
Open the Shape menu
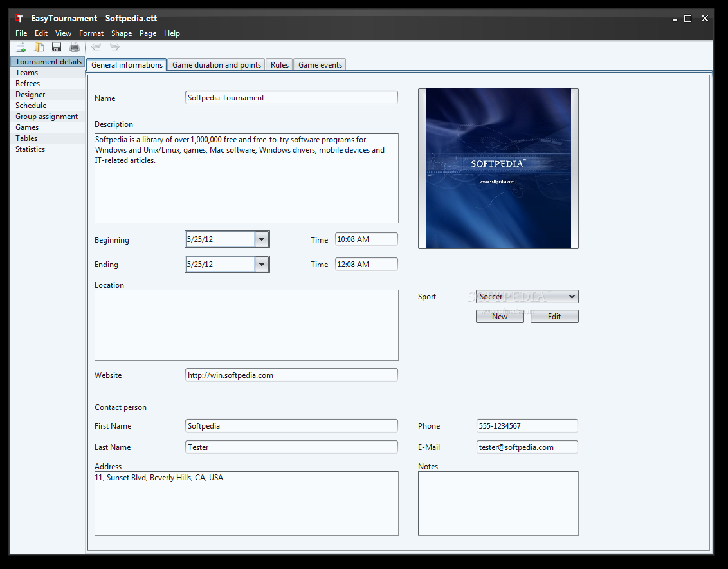122,33
